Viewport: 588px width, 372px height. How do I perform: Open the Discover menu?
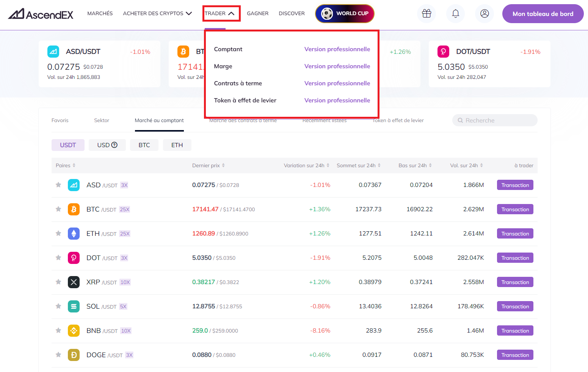point(292,13)
